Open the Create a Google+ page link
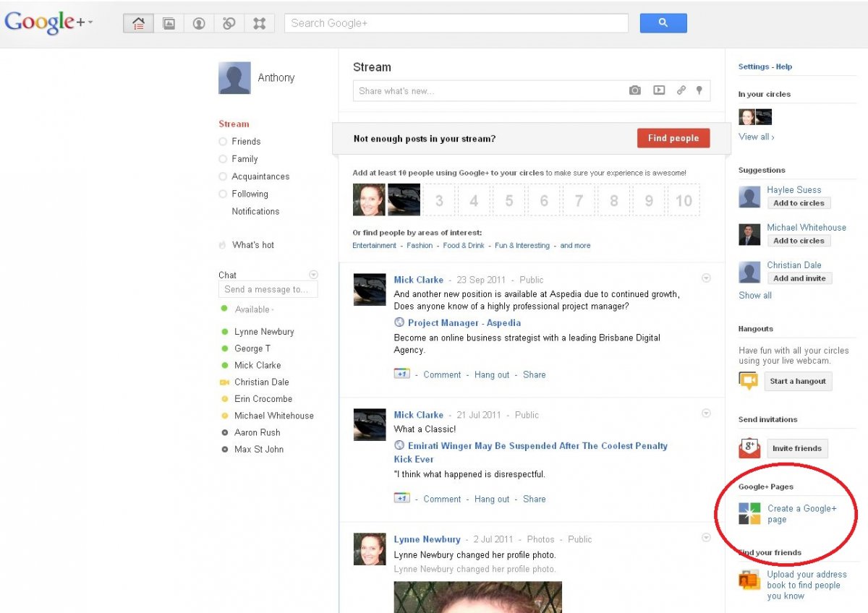 pyautogui.click(x=802, y=514)
